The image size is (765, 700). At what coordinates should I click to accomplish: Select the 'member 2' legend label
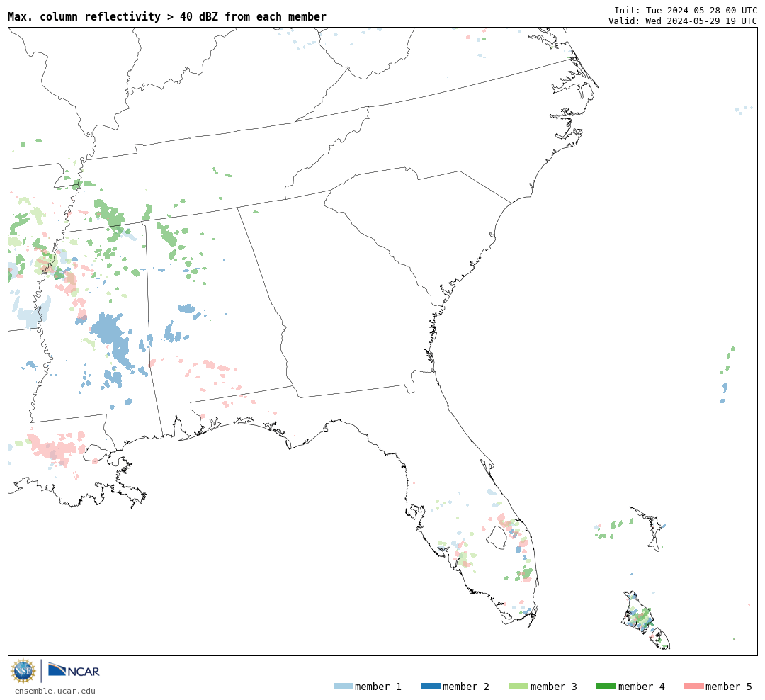[466, 687]
